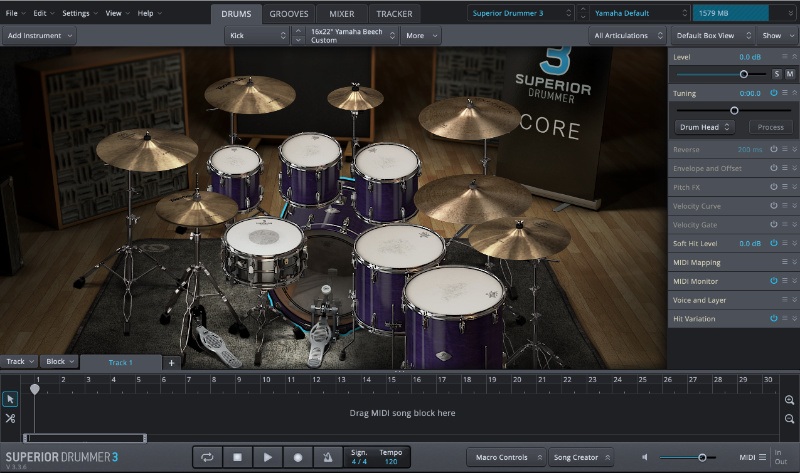This screenshot has width=800, height=473.
Task: Open the Kick instrument selector dropdown
Action: coord(257,36)
